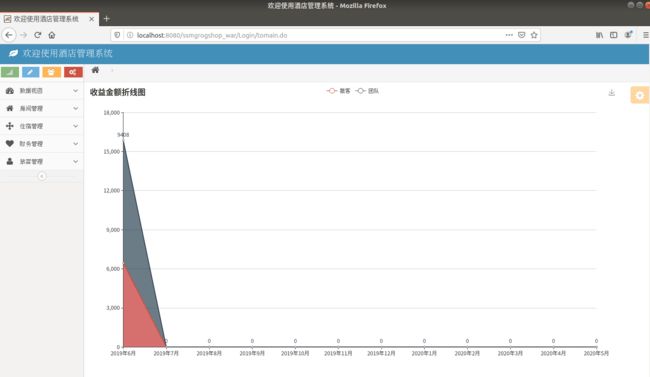Open the 房间管理 menu item
This screenshot has width=650, height=377.
coord(41,108)
